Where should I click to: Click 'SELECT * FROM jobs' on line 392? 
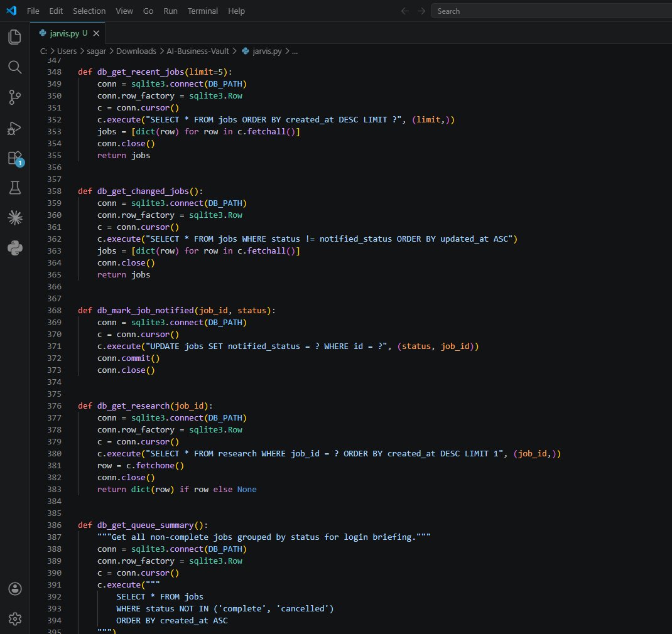point(160,596)
